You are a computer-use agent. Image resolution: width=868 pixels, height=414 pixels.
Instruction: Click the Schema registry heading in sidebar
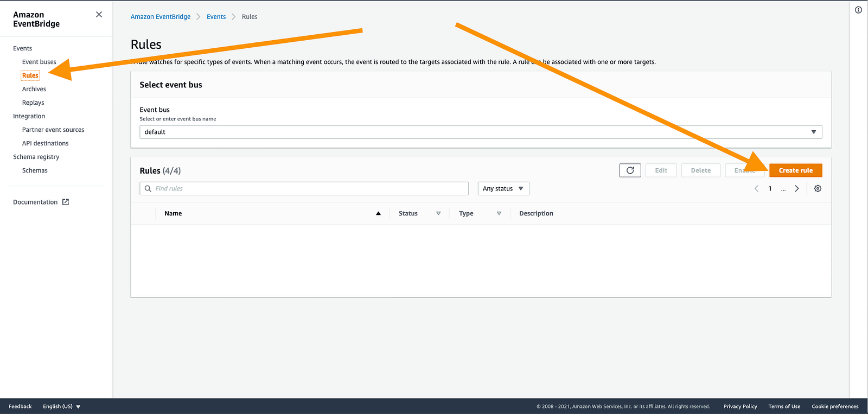(36, 157)
